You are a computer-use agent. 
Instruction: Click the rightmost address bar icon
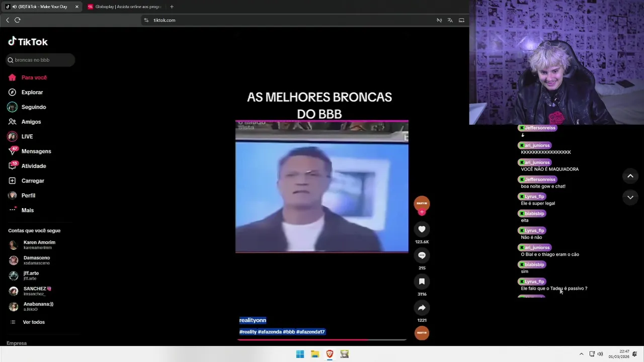(461, 20)
